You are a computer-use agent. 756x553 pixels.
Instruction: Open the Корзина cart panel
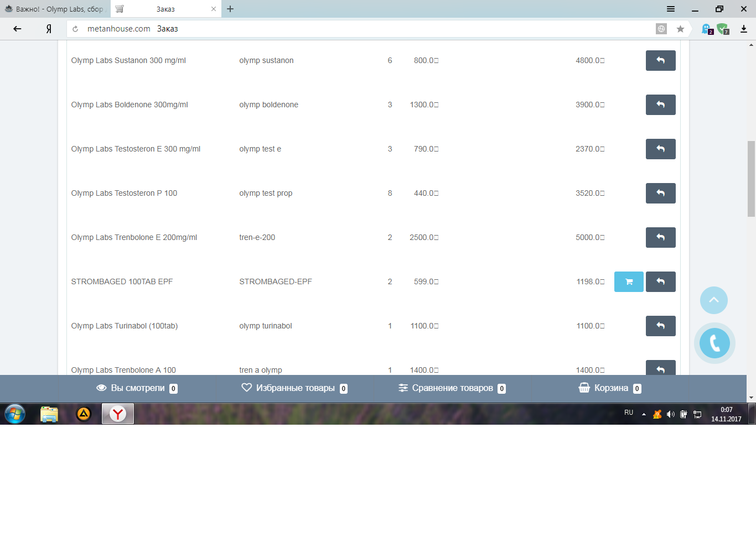click(610, 388)
